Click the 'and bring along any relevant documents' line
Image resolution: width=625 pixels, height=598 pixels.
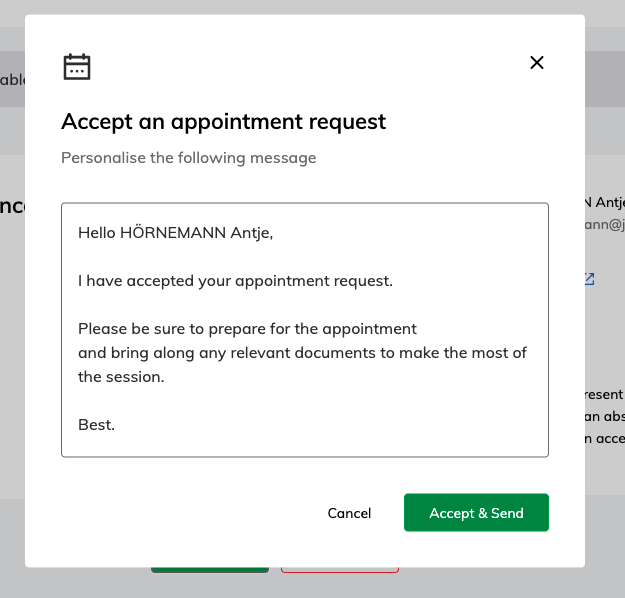pos(302,353)
